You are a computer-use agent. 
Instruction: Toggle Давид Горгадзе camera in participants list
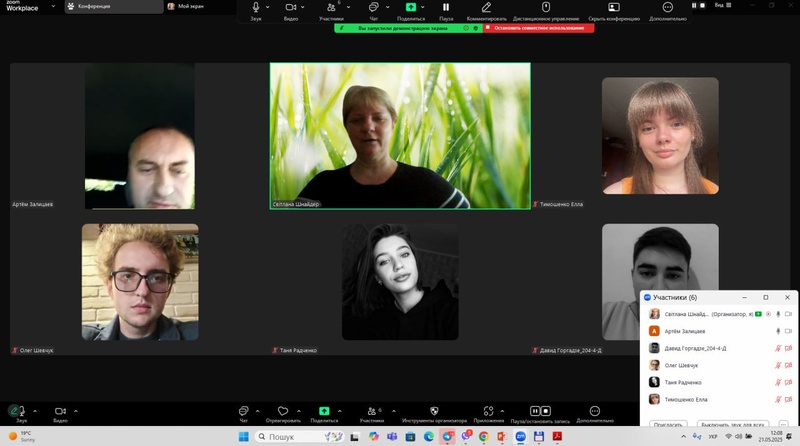pos(788,349)
